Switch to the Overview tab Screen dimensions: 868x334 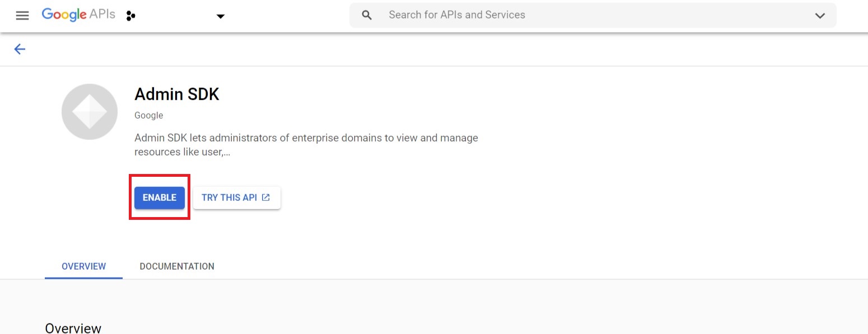83,266
